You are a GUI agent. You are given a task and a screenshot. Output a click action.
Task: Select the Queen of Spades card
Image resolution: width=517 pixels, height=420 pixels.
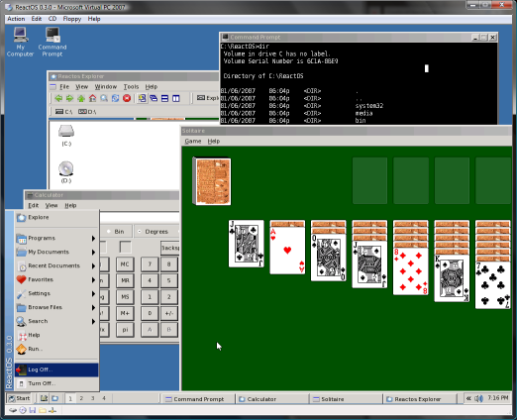pyautogui.click(x=329, y=258)
